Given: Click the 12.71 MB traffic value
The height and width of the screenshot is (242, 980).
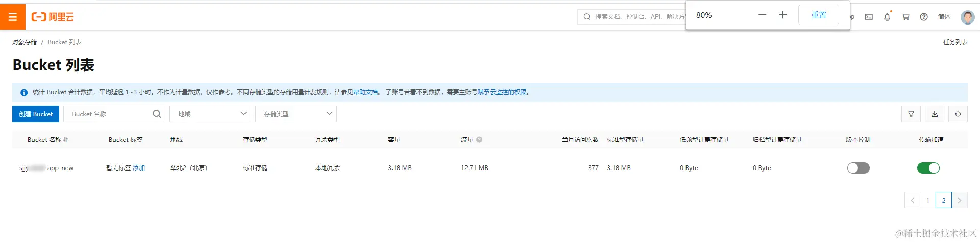Looking at the screenshot, I should pos(475,168).
